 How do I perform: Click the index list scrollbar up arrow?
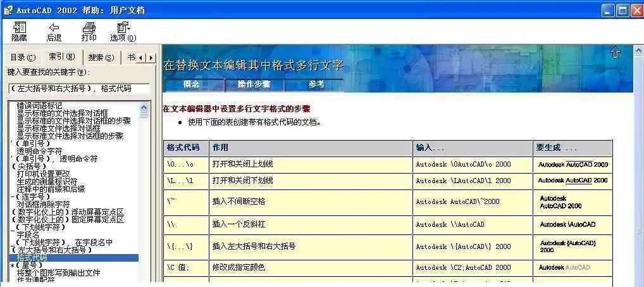(x=144, y=105)
